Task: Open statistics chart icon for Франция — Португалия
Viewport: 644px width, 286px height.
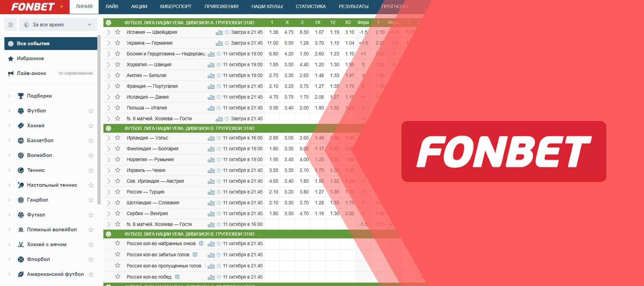Action: tap(211, 86)
